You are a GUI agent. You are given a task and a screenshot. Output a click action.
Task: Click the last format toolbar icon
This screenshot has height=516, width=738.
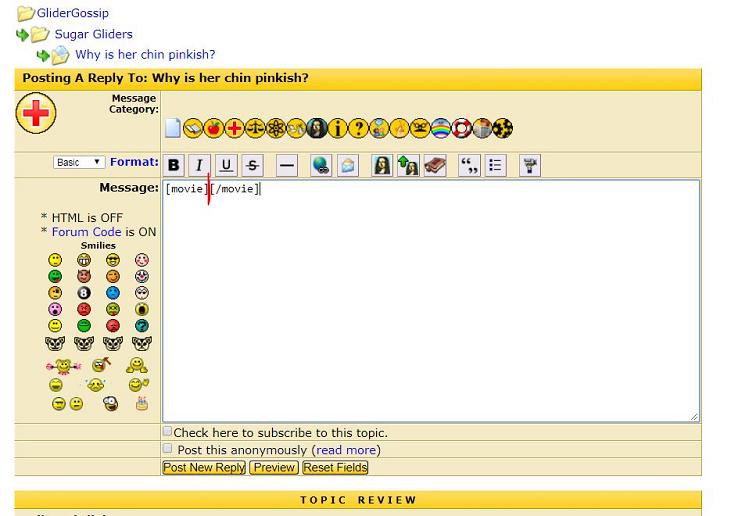click(x=530, y=165)
